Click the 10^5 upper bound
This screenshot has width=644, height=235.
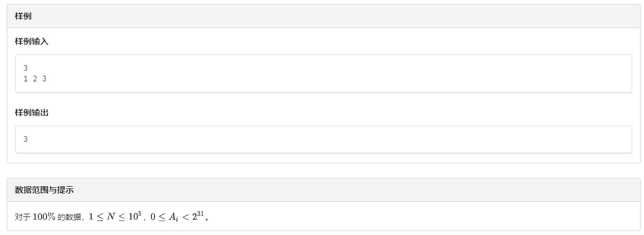click(135, 216)
